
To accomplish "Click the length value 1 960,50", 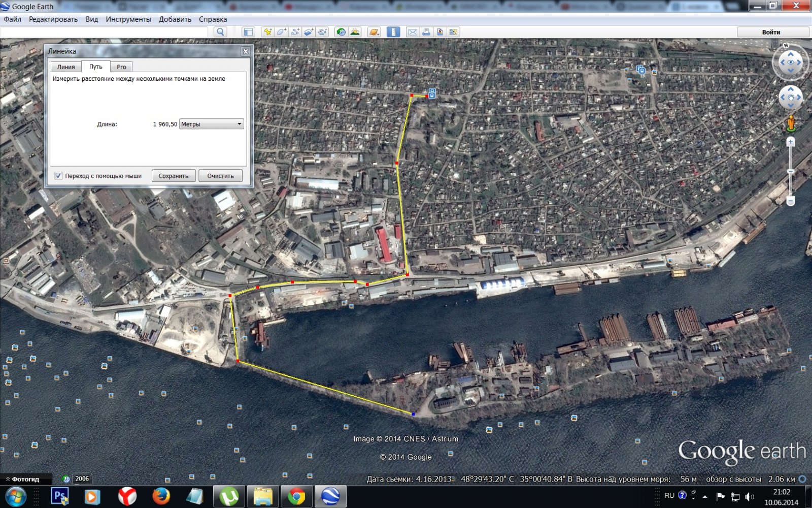I will 165,124.
